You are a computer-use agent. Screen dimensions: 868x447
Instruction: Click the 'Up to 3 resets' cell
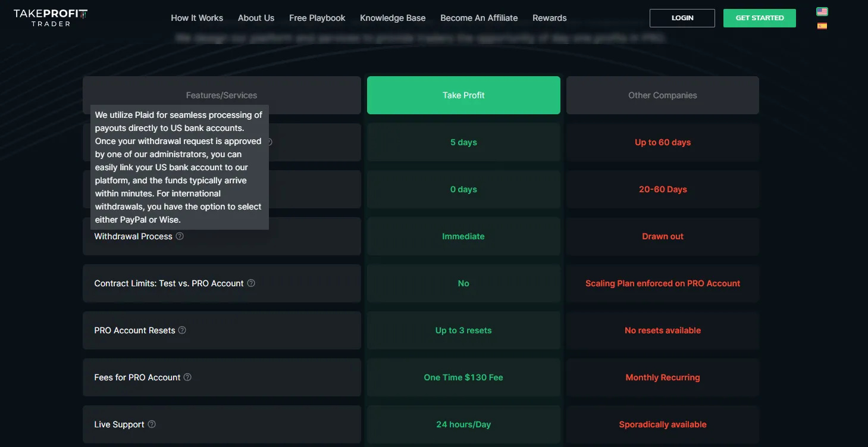pos(463,330)
